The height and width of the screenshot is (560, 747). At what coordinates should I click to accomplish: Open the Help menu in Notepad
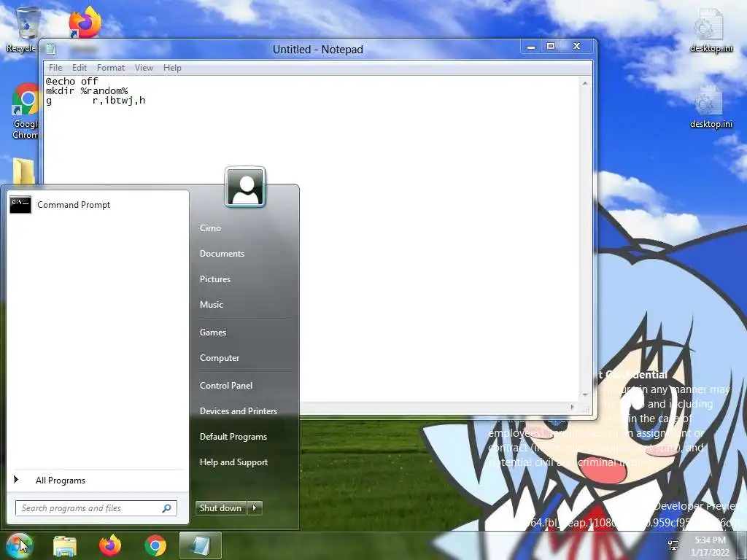[x=172, y=68]
